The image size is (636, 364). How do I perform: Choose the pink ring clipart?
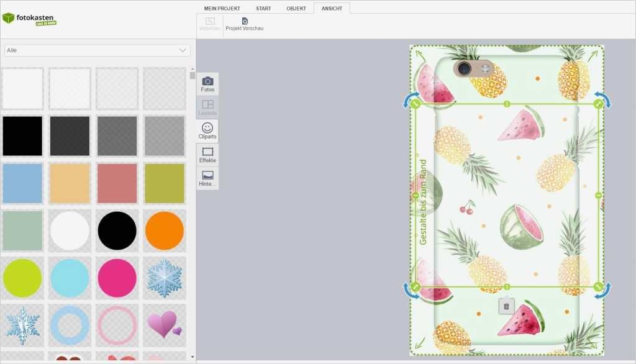(x=117, y=325)
